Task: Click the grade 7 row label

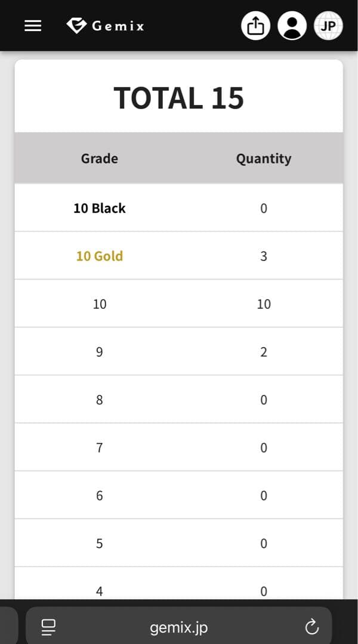Action: point(100,448)
